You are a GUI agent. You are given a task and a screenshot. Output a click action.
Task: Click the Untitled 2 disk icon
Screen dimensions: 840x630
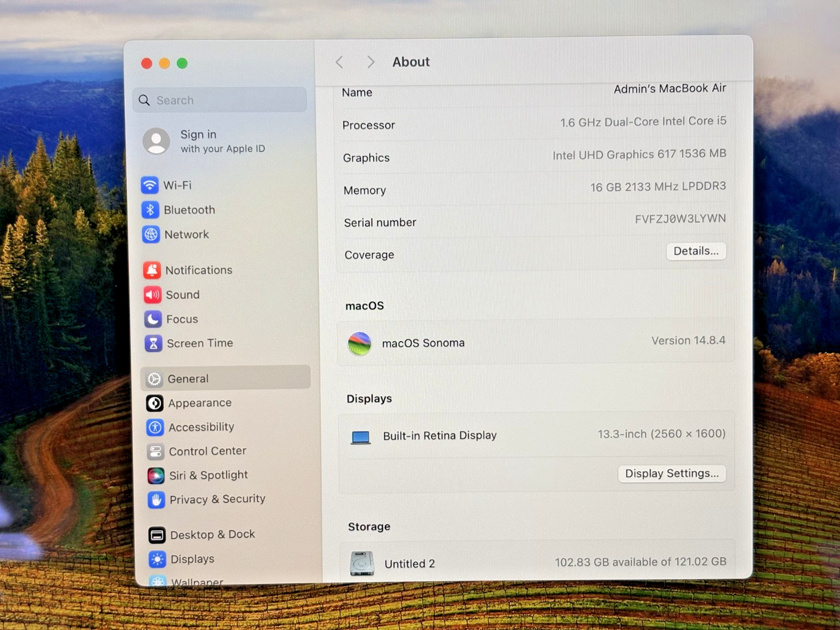[362, 563]
